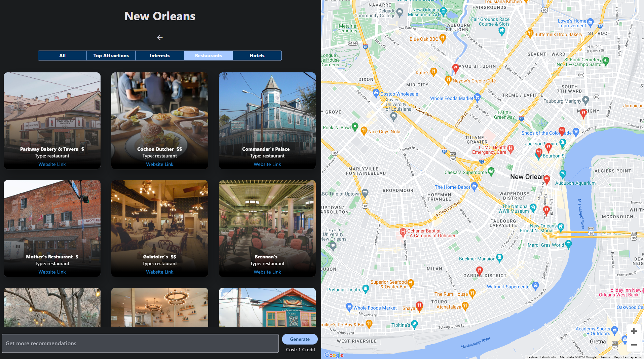Image resolution: width=644 pixels, height=359 pixels.
Task: Open Caesars Superdome map marker
Action: pyautogui.click(x=491, y=172)
